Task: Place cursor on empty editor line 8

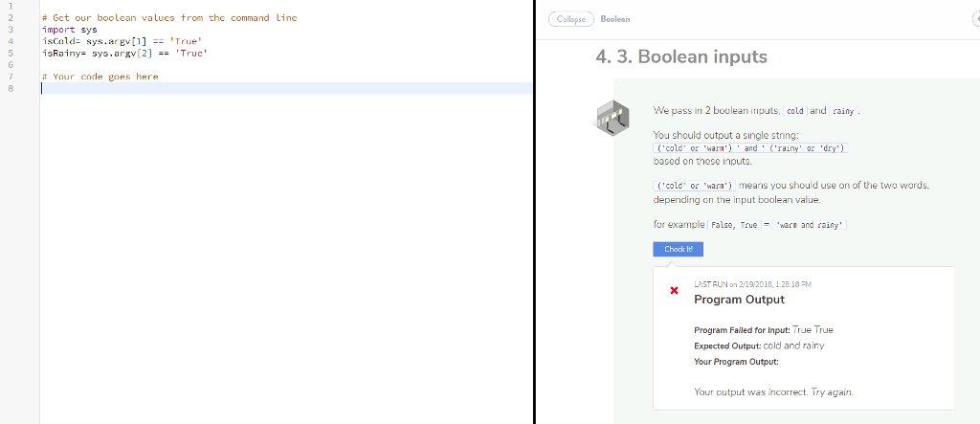Action: 285,88
